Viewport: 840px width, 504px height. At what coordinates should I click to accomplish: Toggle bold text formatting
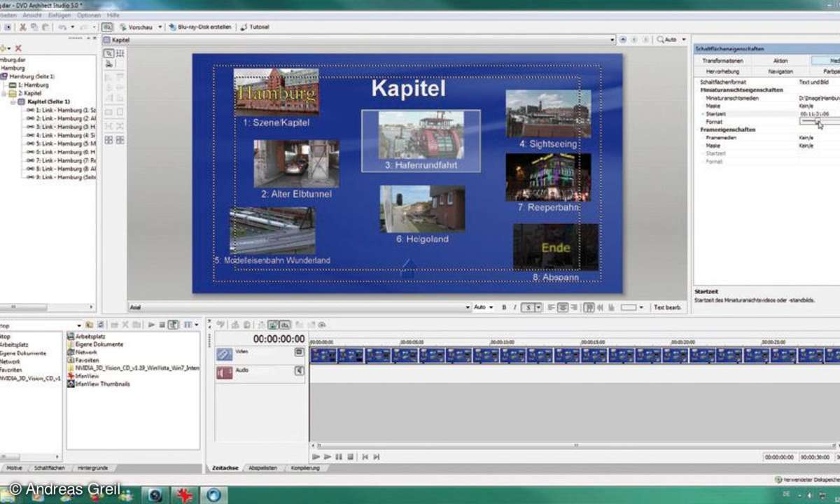(x=504, y=307)
